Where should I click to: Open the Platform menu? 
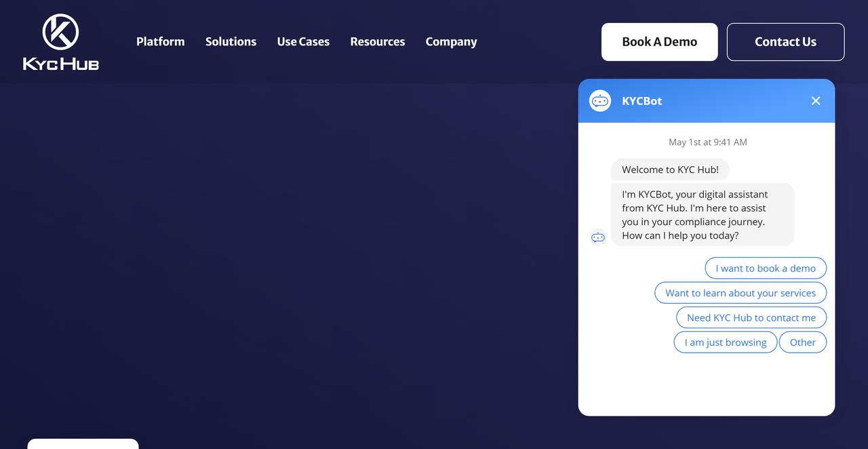(160, 42)
